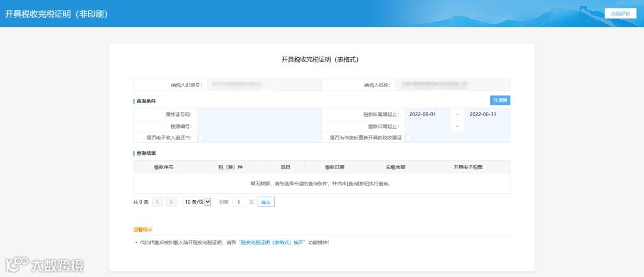Screen dimensions: 644x277
Task: Open 税收完税证明（表格式）换开 link
Action: click(x=272, y=242)
